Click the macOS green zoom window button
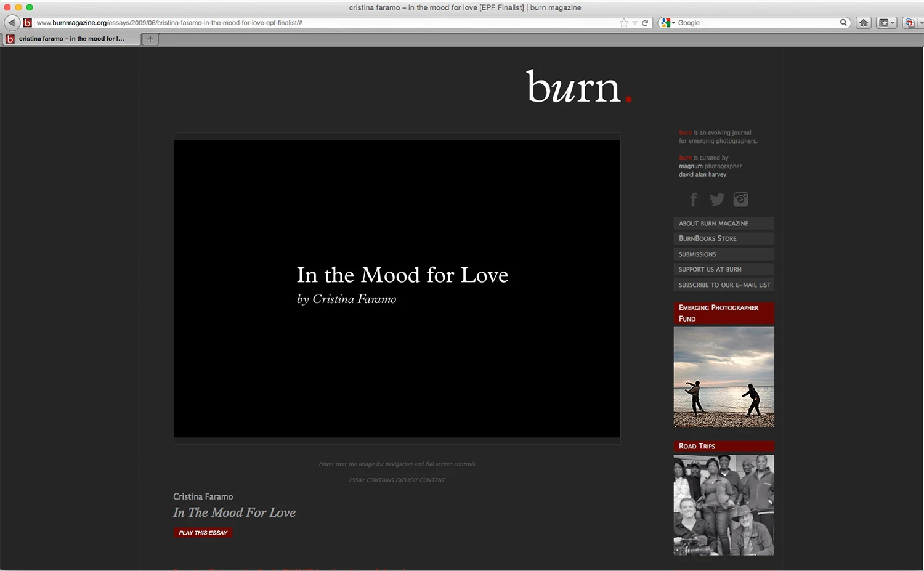The image size is (924, 571). click(x=30, y=7)
